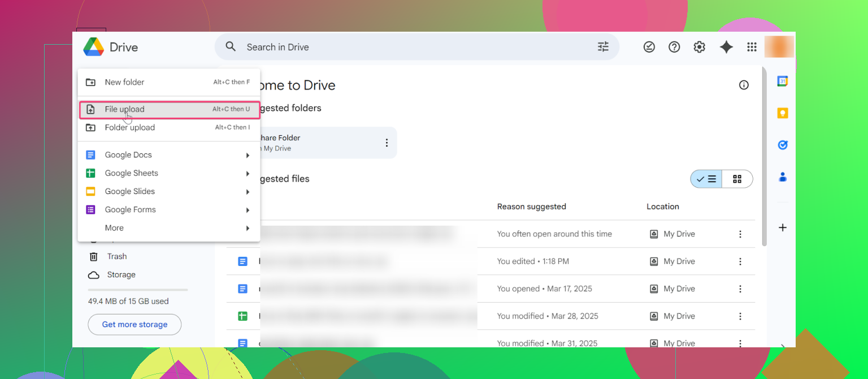Click the vertical scrollbar of the file list
The width and height of the screenshot is (868, 379).
click(x=765, y=156)
